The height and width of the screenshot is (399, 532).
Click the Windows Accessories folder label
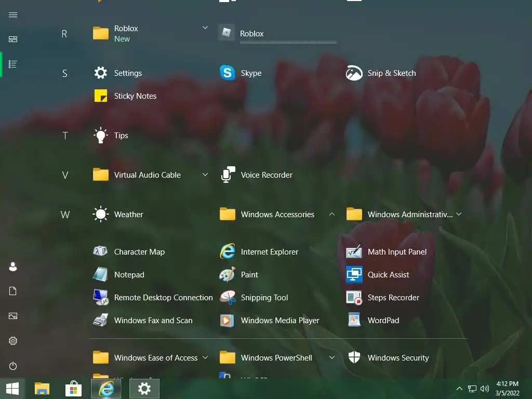pos(277,215)
